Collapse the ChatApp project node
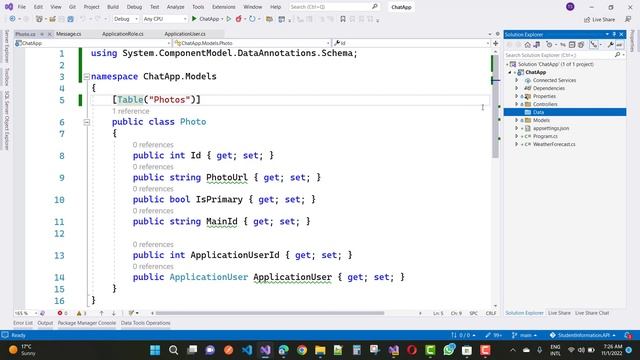The width and height of the screenshot is (640, 360). 510,72
